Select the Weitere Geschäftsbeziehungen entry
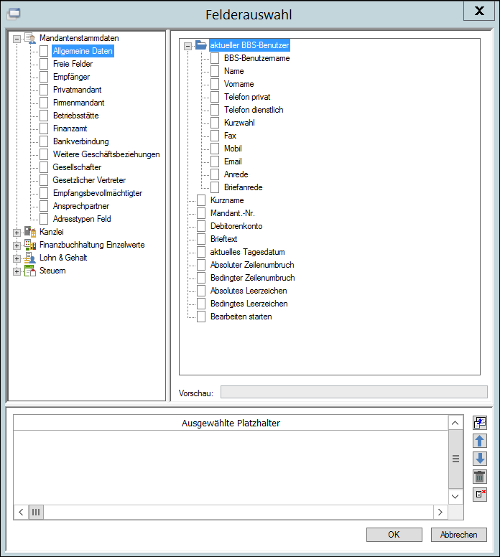The image size is (500, 557). pos(106,155)
